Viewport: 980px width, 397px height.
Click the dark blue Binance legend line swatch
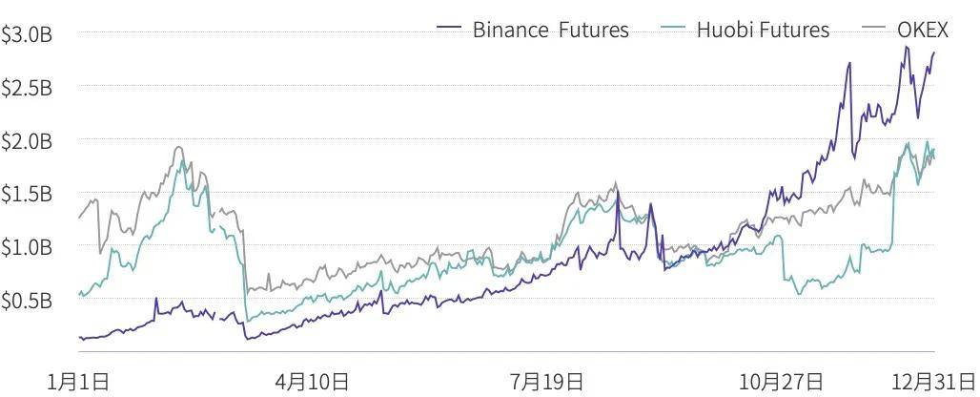coord(449,28)
